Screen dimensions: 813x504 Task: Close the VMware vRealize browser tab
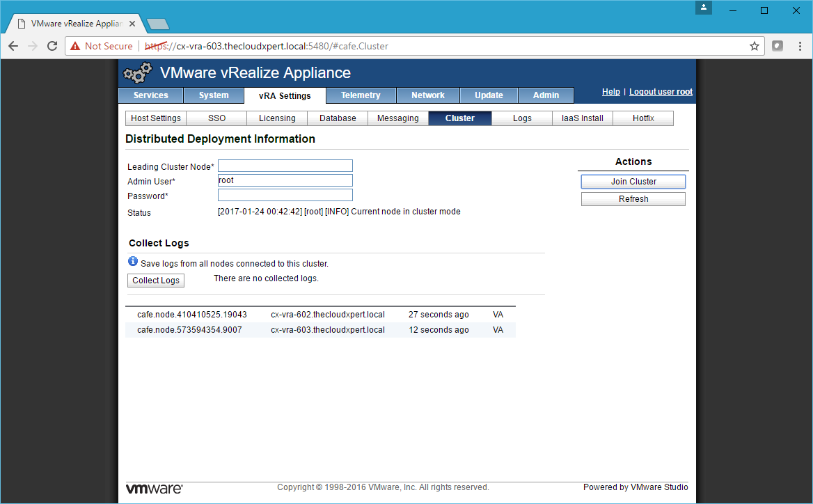[132, 23]
